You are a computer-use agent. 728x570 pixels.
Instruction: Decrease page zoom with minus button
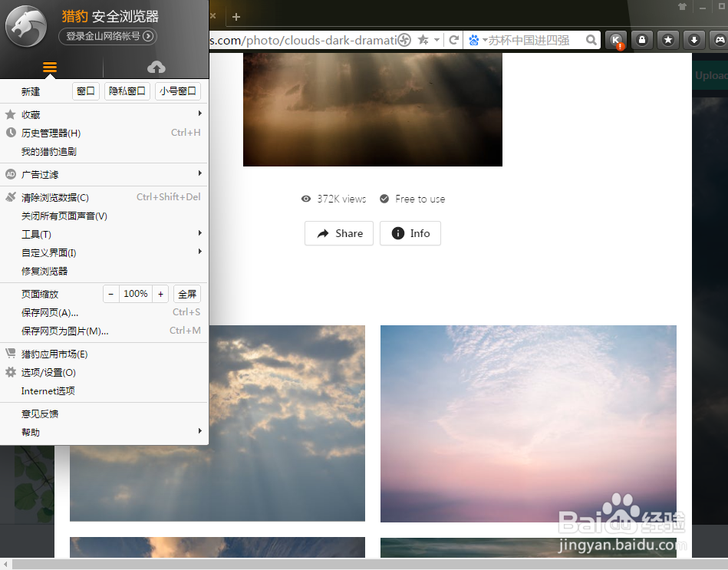(111, 294)
